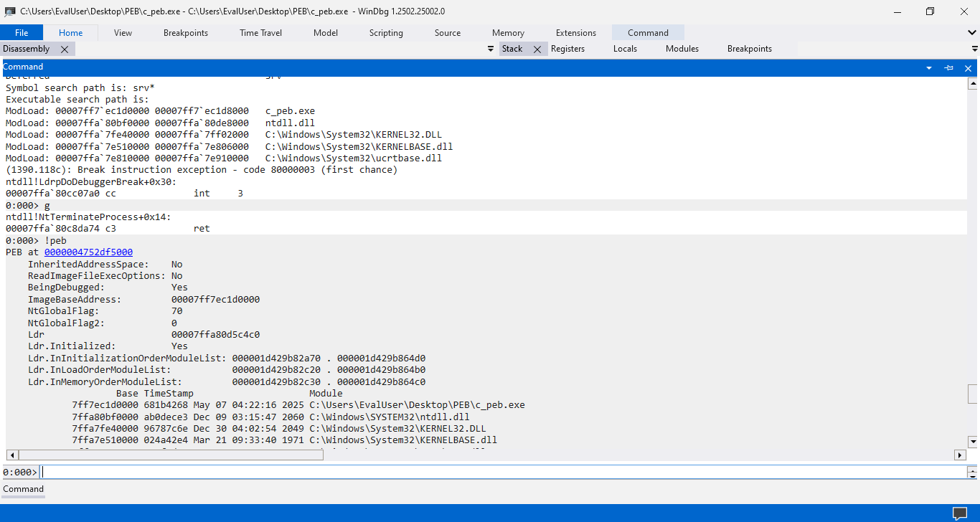Select the Registers panel tab
The image size is (980, 522).
point(567,49)
